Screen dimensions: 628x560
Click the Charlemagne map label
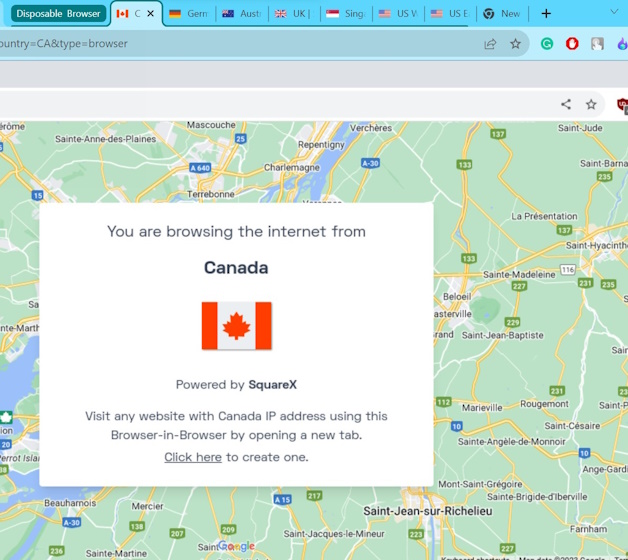tap(292, 167)
